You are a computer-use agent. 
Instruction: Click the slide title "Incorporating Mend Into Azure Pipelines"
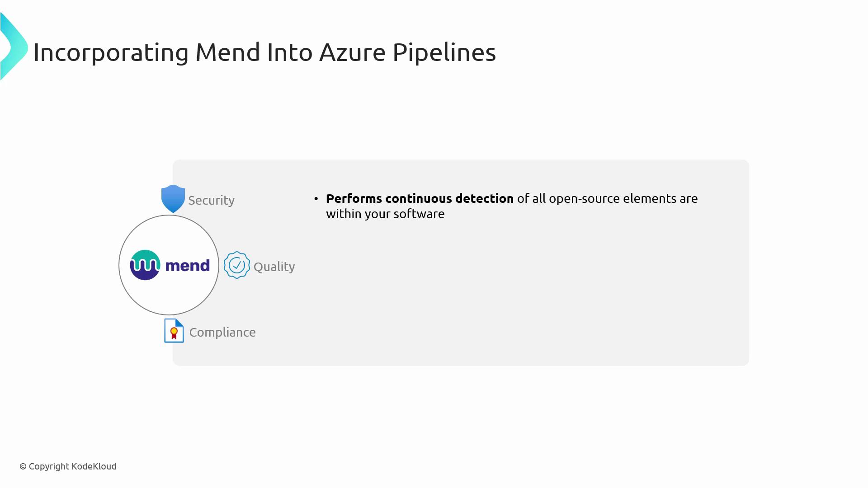point(264,52)
